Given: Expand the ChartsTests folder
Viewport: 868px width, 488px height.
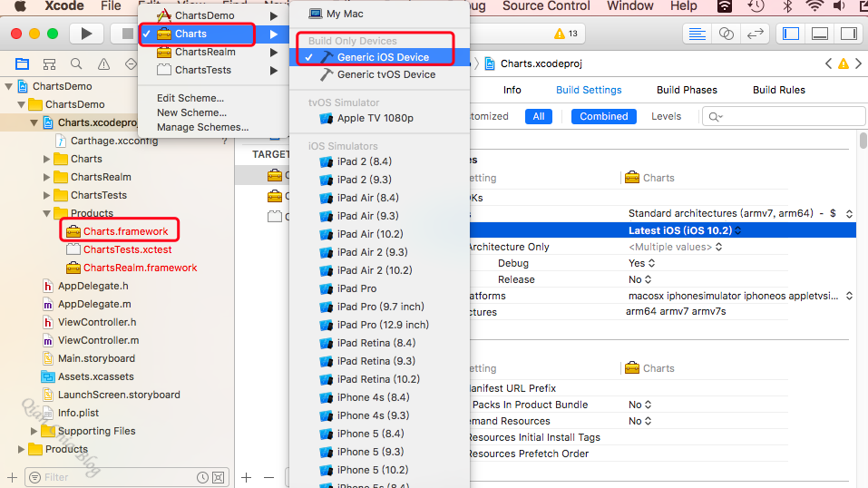Looking at the screenshot, I should (47, 196).
